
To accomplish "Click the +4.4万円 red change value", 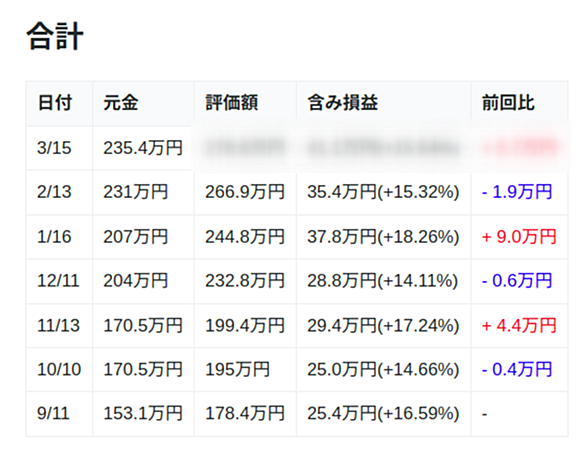I will click(519, 326).
